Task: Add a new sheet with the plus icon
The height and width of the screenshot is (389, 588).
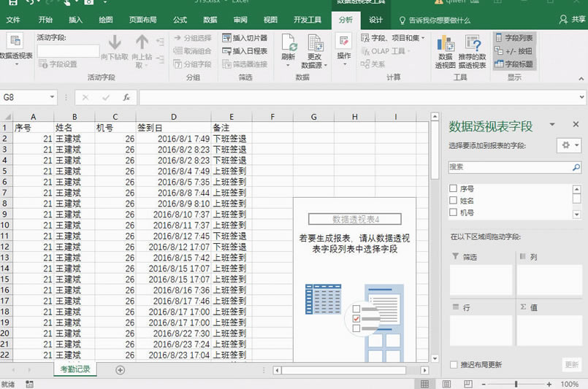Action: point(120,370)
